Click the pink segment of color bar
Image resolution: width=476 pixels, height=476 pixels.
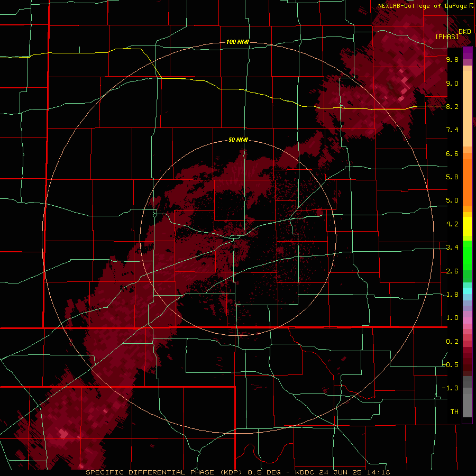pos(467,321)
